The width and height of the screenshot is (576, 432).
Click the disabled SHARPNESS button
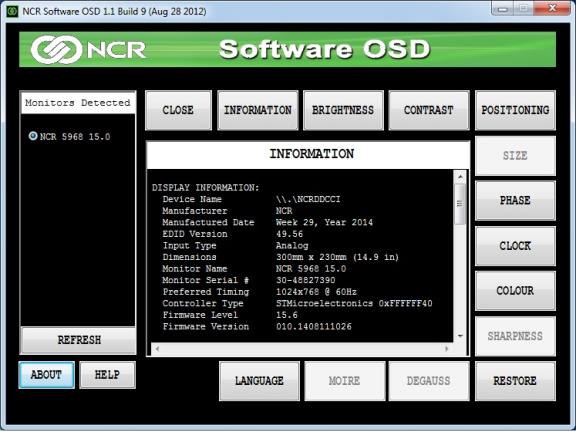coord(515,336)
